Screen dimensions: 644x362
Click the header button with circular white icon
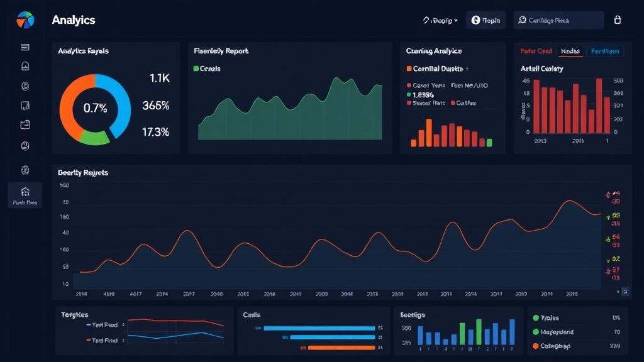pos(486,20)
